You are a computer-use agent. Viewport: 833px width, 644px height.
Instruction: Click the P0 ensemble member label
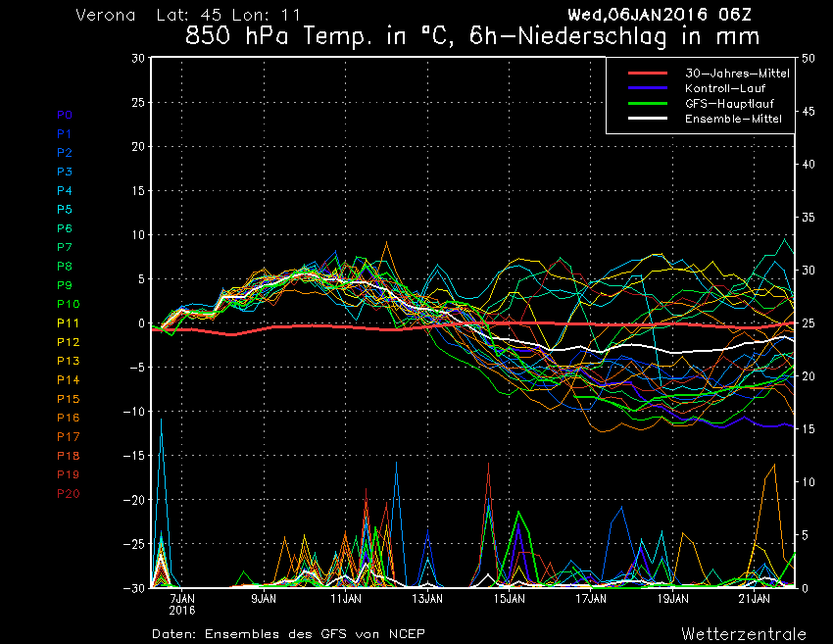65,115
